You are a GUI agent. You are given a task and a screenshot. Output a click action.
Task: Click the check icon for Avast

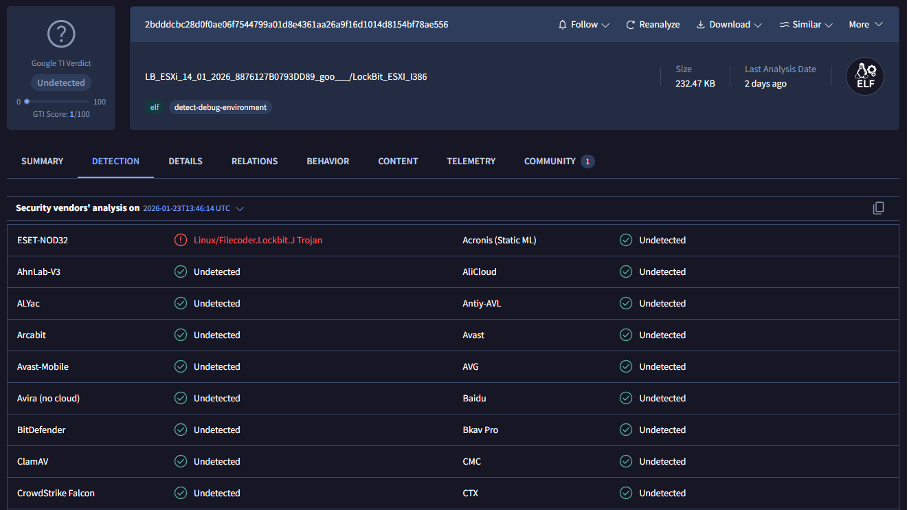(x=625, y=335)
